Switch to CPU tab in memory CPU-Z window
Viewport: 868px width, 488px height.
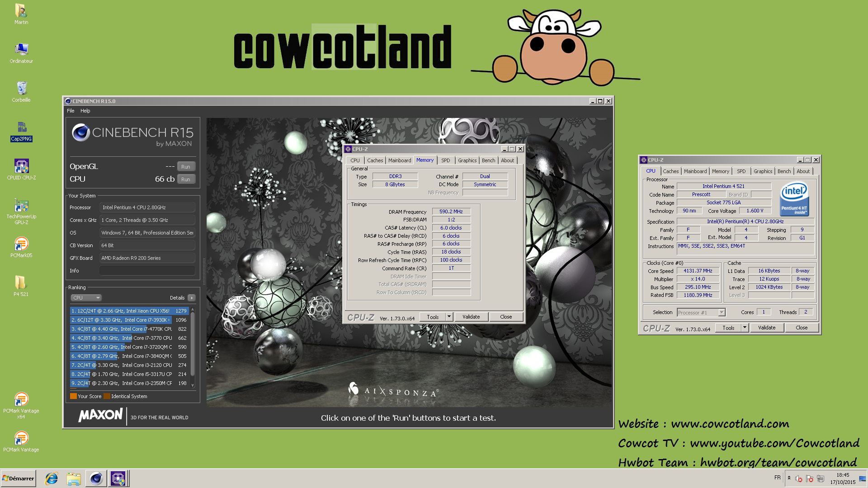pos(355,160)
